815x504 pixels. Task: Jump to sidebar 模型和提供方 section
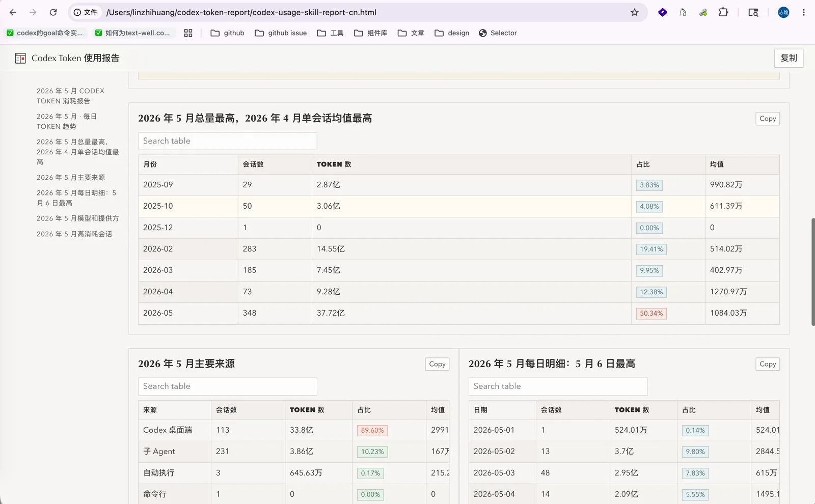(77, 218)
